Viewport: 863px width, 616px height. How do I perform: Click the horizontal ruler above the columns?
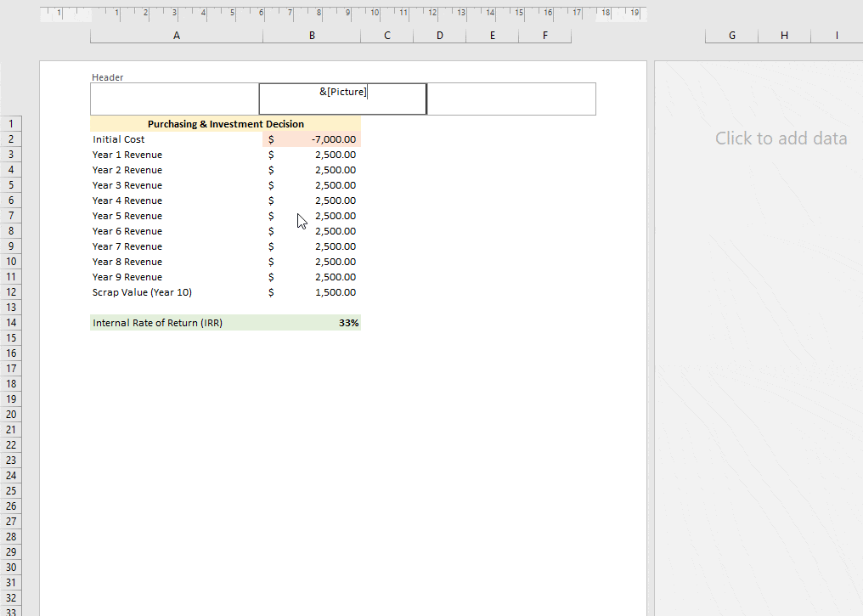340,14
